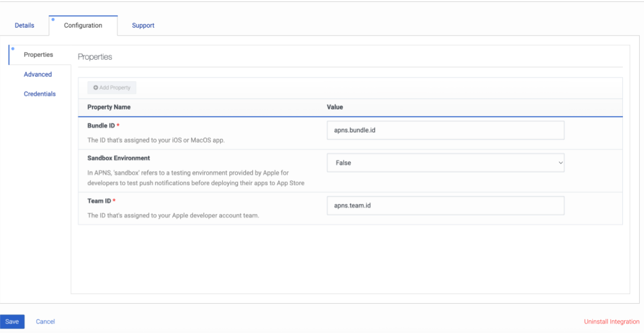
Task: Click the Property Name column header
Action: click(109, 107)
